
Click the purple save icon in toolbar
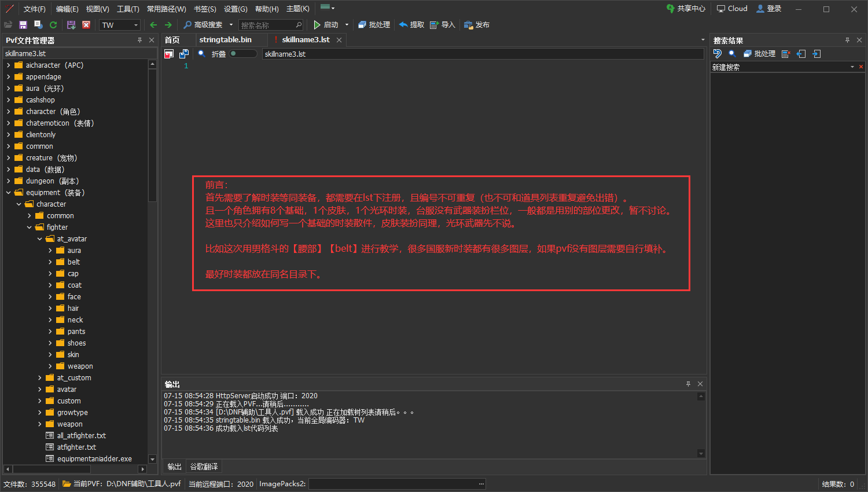pyautogui.click(x=23, y=25)
